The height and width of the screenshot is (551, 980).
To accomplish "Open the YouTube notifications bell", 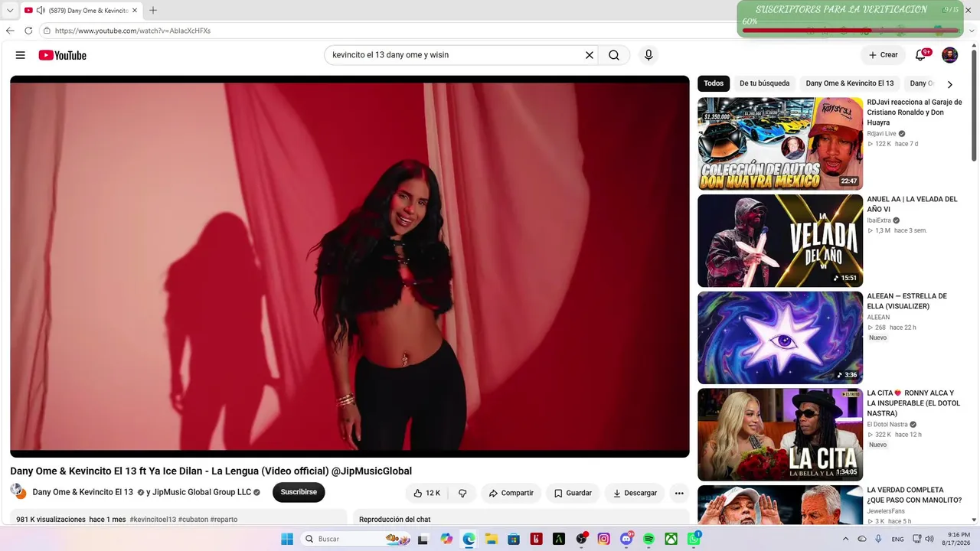I will 922,55.
